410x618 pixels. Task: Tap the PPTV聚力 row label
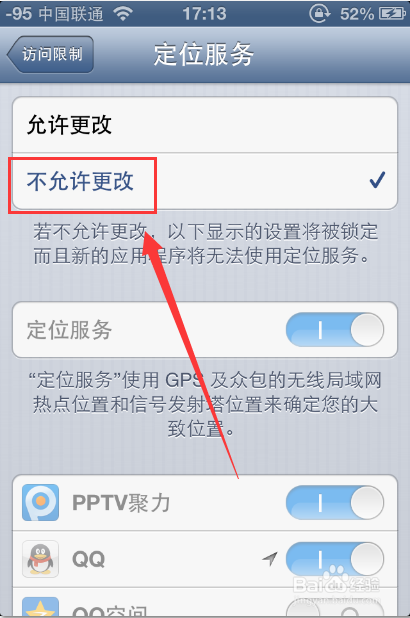[121, 503]
